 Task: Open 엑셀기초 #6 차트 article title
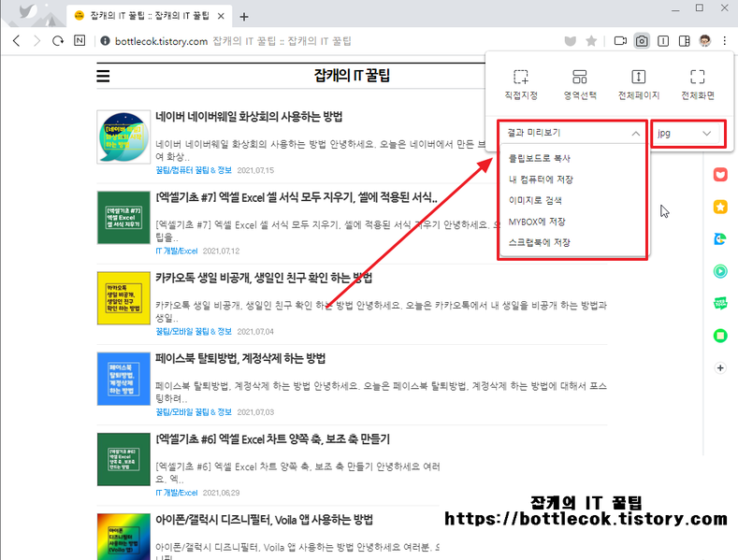click(x=272, y=439)
